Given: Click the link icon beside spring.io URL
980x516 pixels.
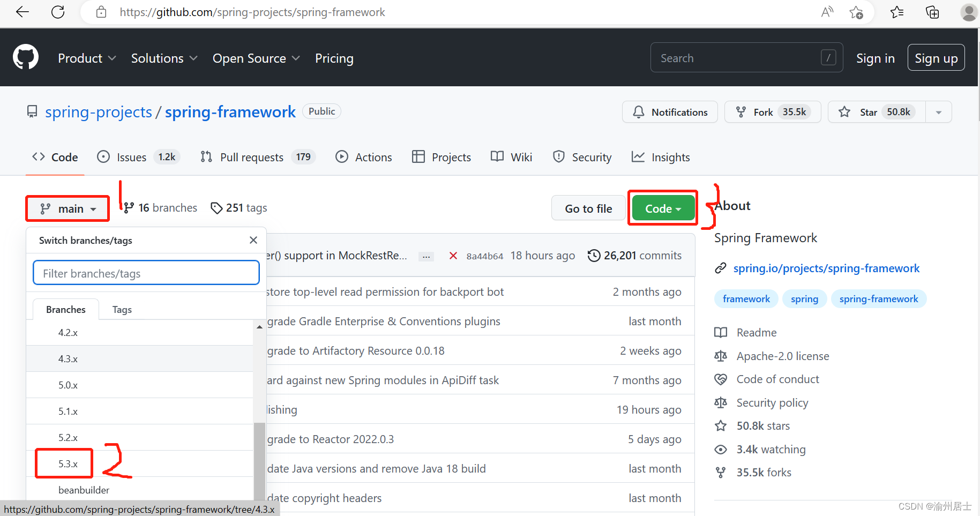Looking at the screenshot, I should 721,268.
